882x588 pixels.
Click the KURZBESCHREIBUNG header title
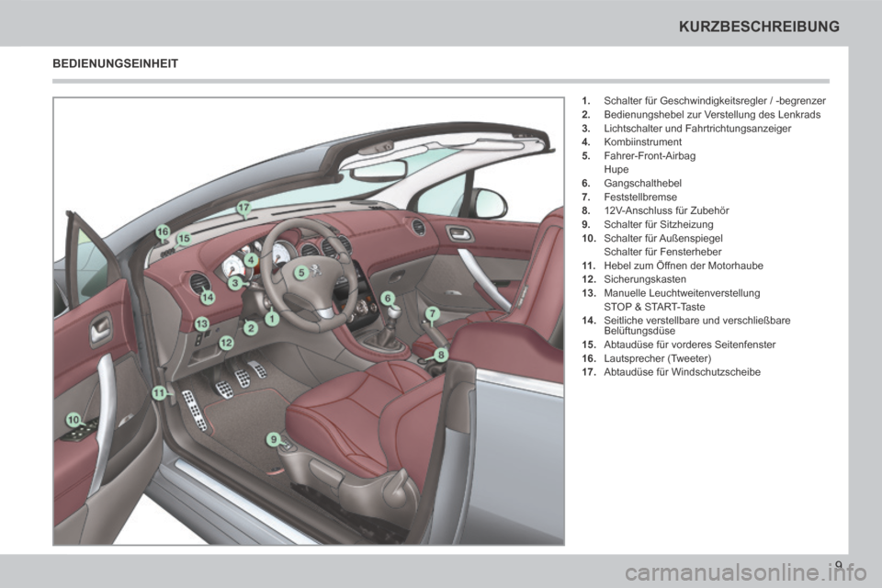[x=759, y=27]
